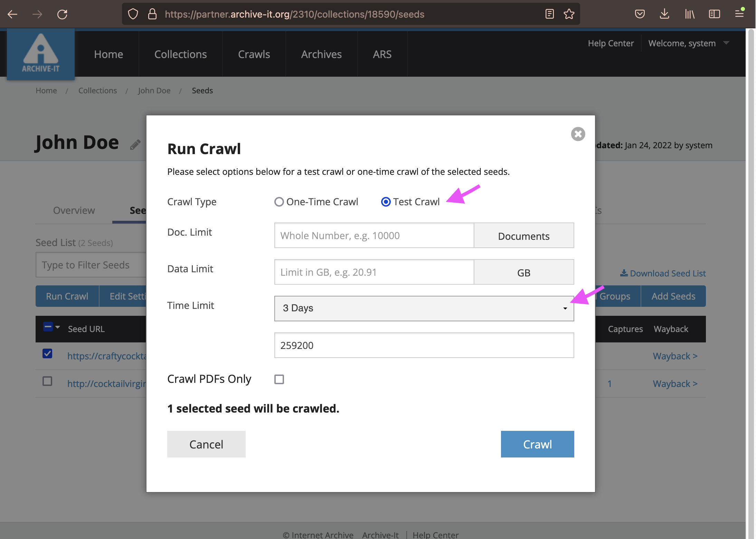Enable the Crawl PDFs Only checkbox
The width and height of the screenshot is (756, 539).
point(279,379)
